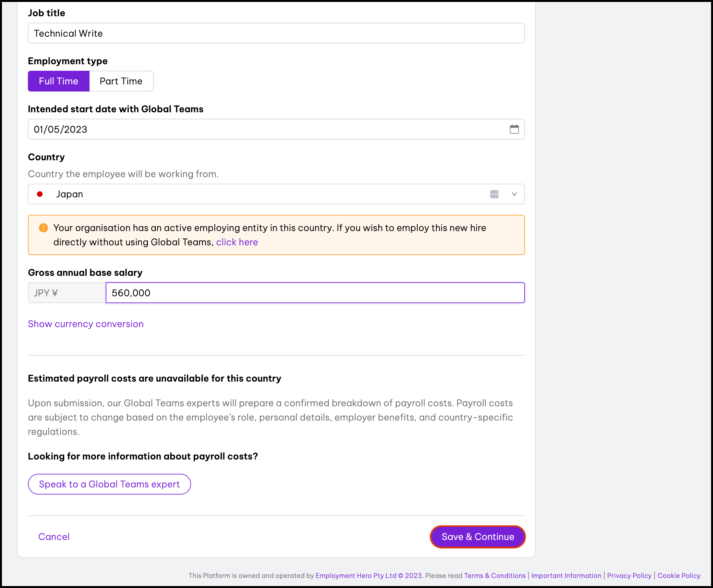Click the Japan flag icon

[40, 194]
